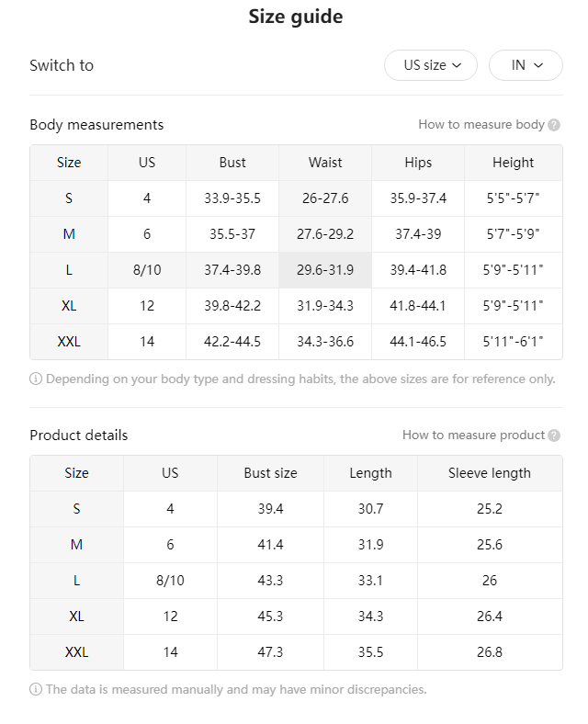588x724 pixels.
Task: Click the Height column header
Action: coord(514,163)
